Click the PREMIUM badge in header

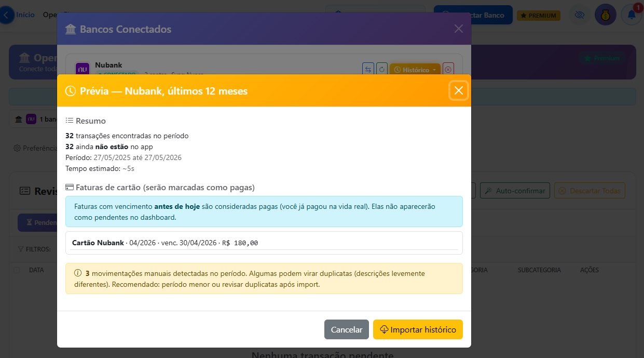(539, 16)
